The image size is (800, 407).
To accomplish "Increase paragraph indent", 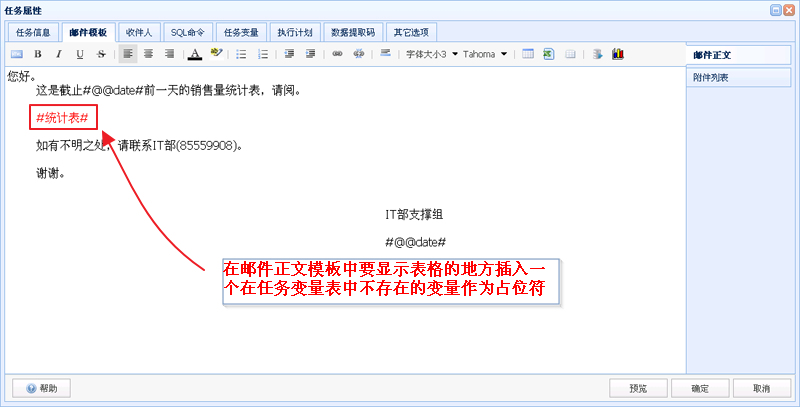I will pyautogui.click(x=310, y=54).
